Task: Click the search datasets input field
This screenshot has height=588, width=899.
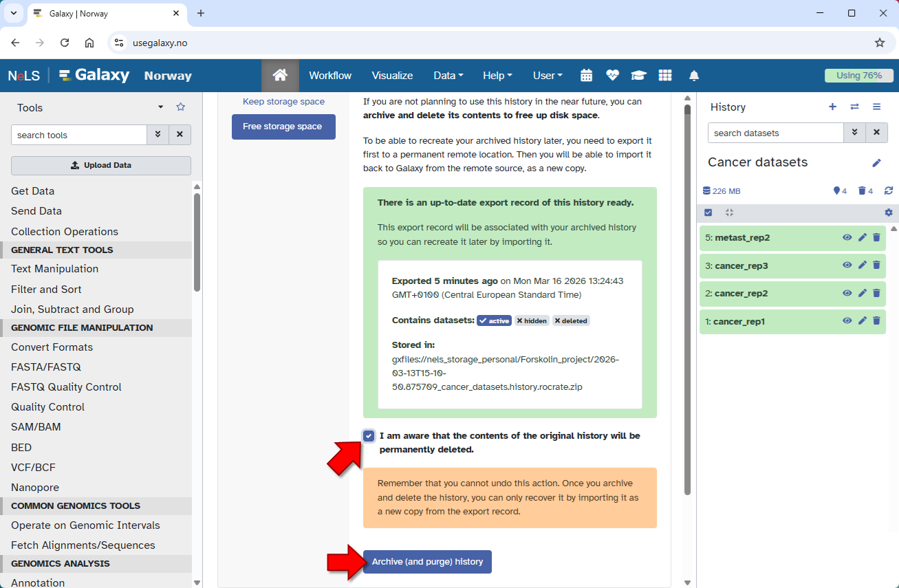Action: 775,133
